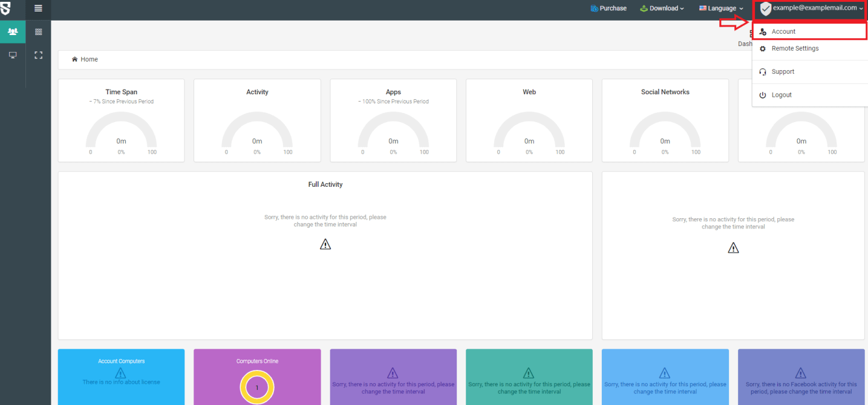Click the Purchase cart icon
Image resolution: width=868 pixels, height=405 pixels.
pyautogui.click(x=594, y=8)
